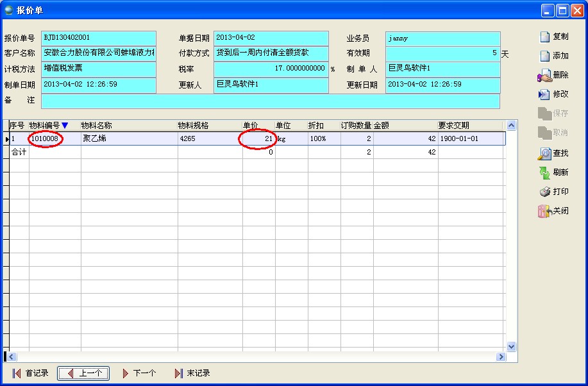This screenshot has width=588, height=386.
Task: Click the 复制 (Copy) icon button
Action: tap(544, 37)
